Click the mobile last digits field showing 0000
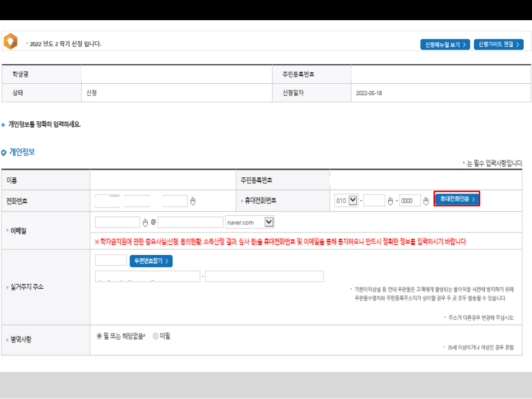532x399 pixels. pos(410,200)
